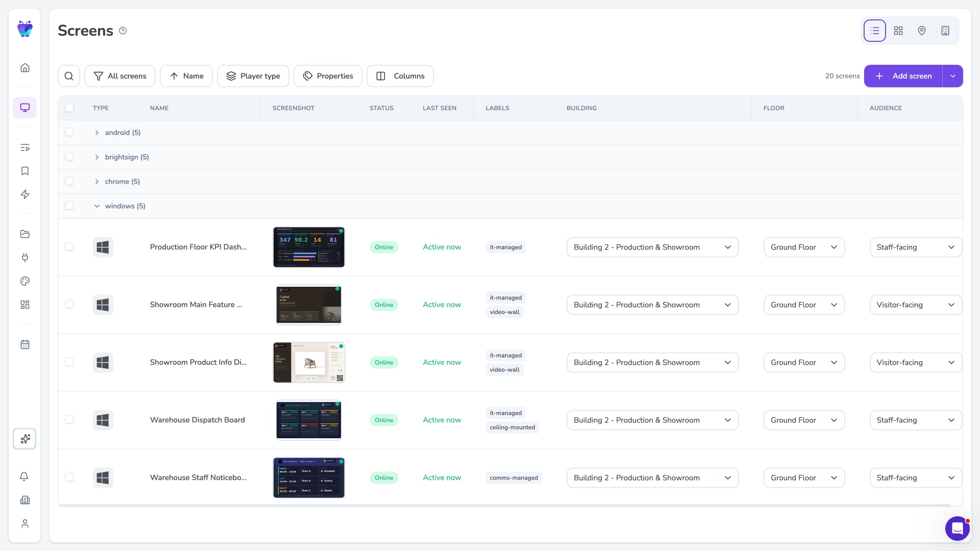980x551 pixels.
Task: Click the LAST SEEN column header
Action: [x=439, y=108]
